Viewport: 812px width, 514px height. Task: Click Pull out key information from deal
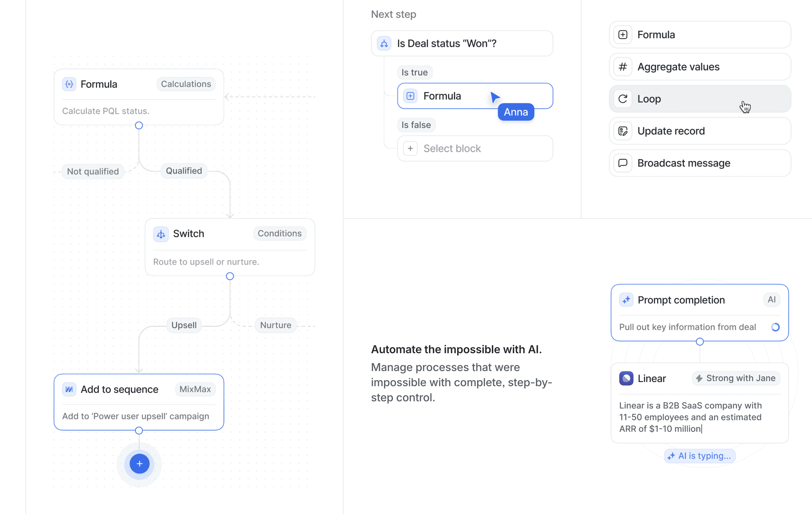point(688,327)
